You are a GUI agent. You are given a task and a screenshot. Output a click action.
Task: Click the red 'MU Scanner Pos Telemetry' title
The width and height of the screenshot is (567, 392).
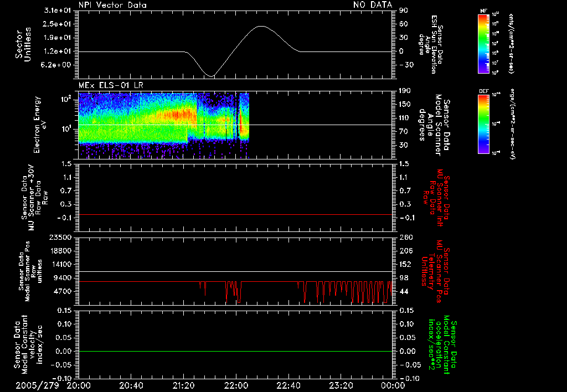435,271
